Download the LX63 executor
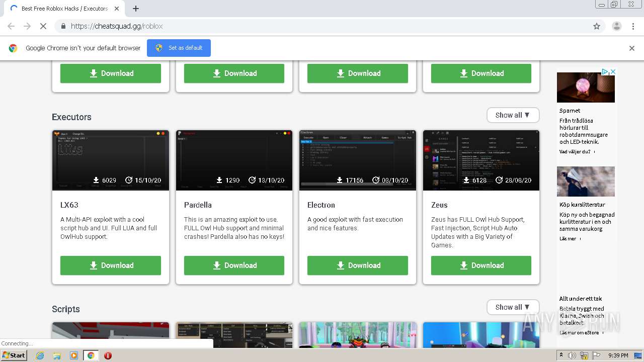This screenshot has height=362, width=644. [111, 265]
